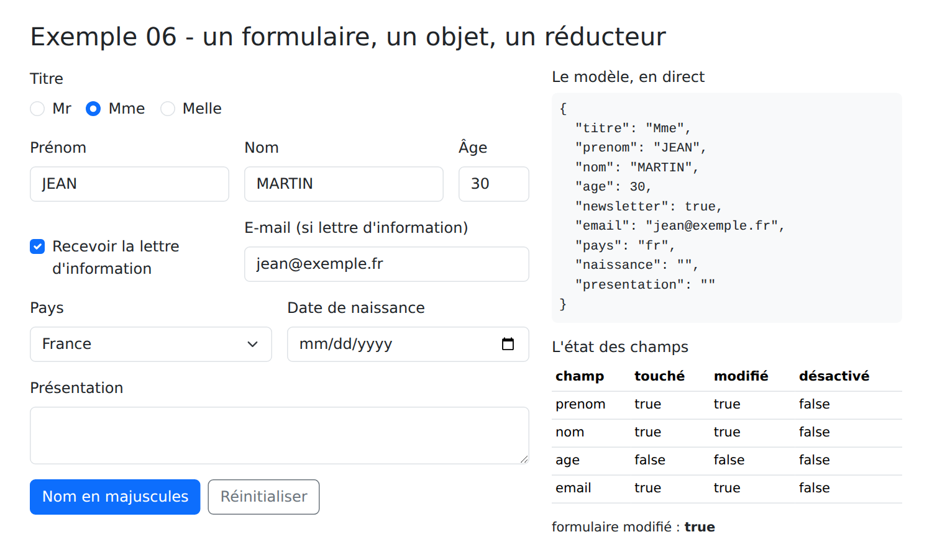Click the désactivé value in prenom row
Image resolution: width=932 pixels, height=560 pixels.
pos(815,404)
